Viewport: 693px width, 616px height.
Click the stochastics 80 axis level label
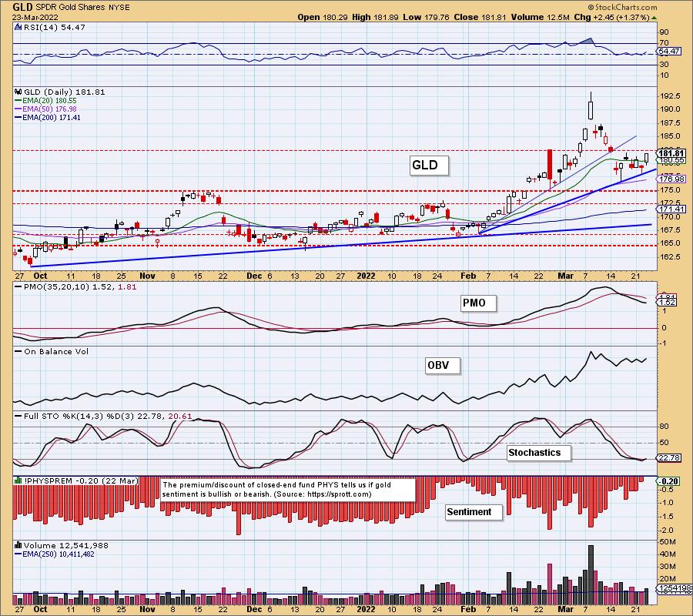[x=664, y=427]
